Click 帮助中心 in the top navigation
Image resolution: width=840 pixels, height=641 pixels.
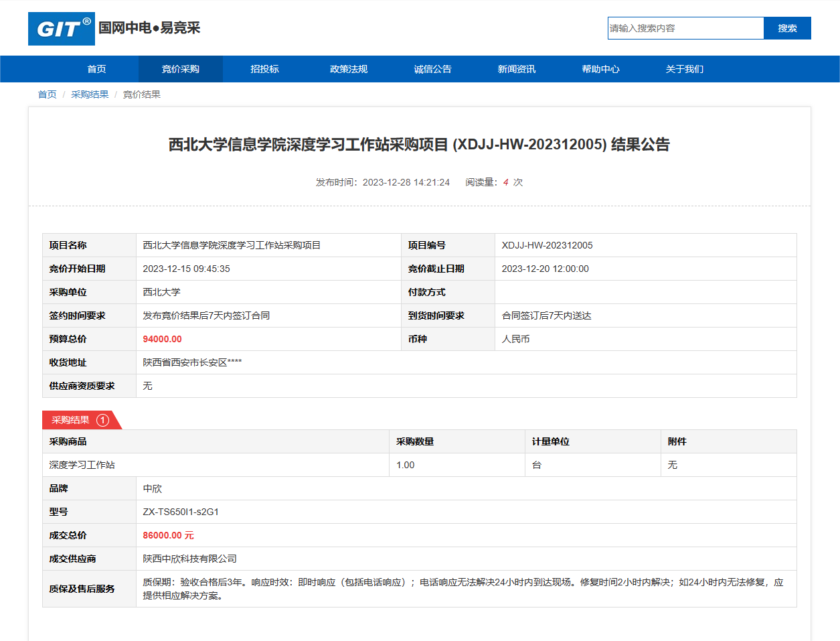(600, 69)
